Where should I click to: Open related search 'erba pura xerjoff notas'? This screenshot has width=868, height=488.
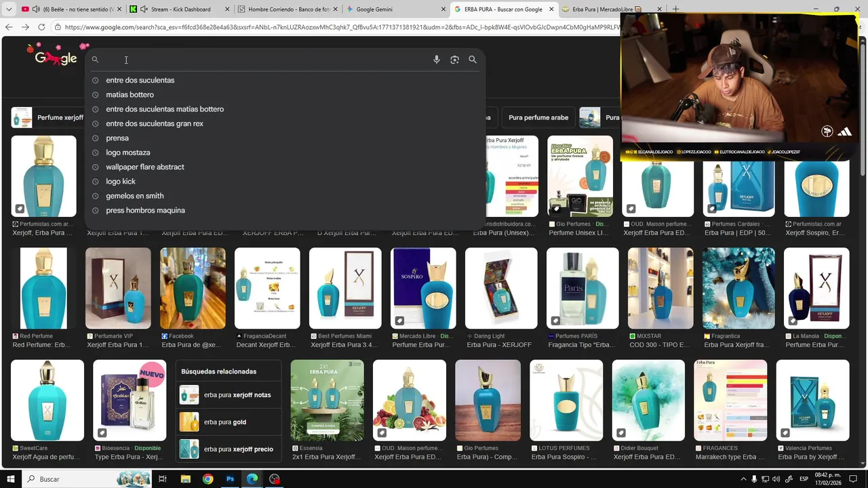point(228,395)
